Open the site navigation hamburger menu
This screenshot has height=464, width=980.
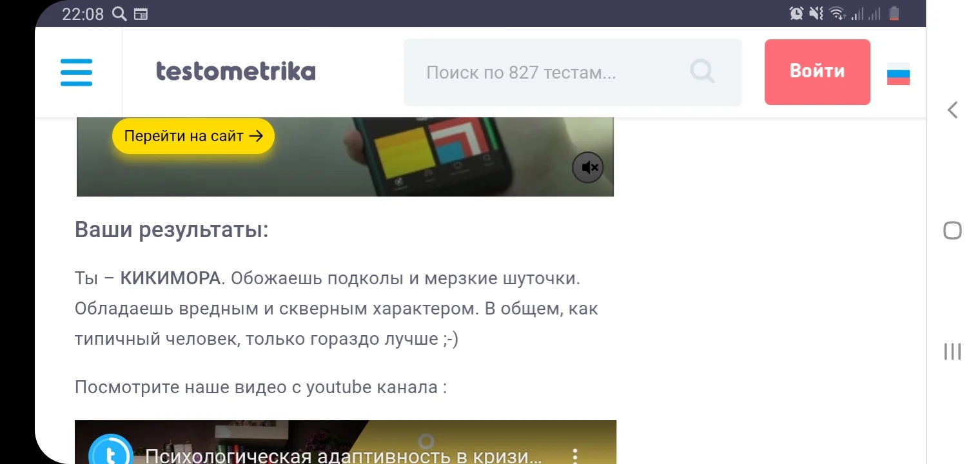point(76,72)
